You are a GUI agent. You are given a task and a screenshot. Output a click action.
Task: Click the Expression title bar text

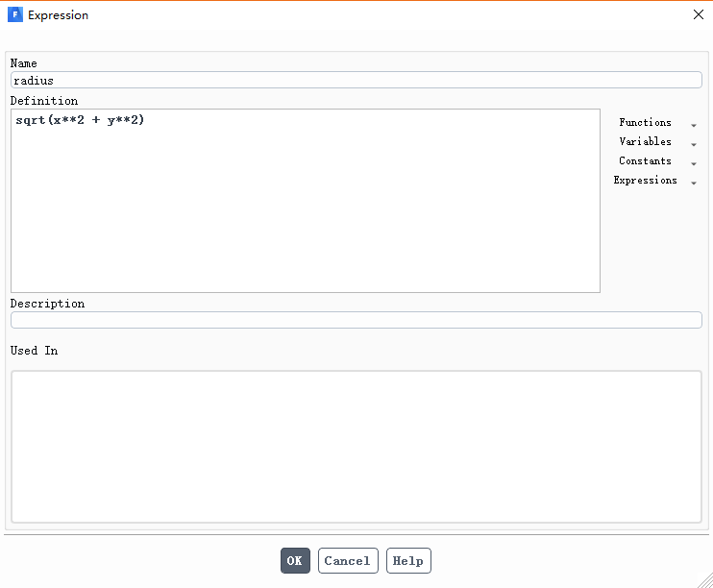[x=58, y=15]
